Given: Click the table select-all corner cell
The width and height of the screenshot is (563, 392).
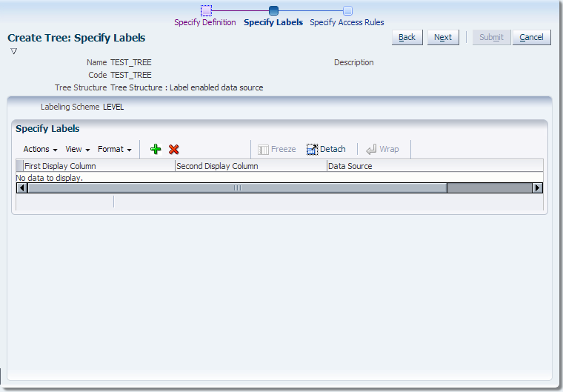Looking at the screenshot, I should point(20,166).
